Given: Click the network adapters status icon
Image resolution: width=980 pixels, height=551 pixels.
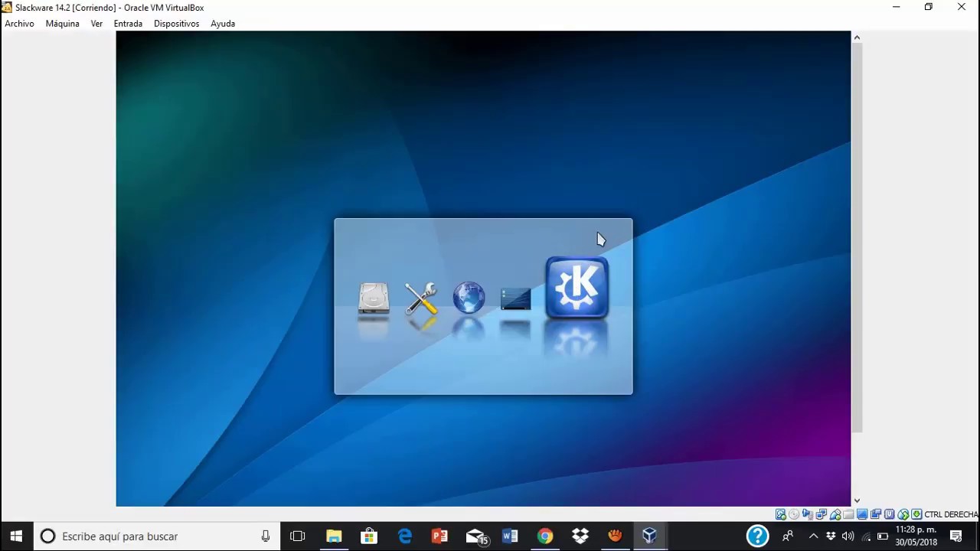Looking at the screenshot, I should pyautogui.click(x=822, y=514).
